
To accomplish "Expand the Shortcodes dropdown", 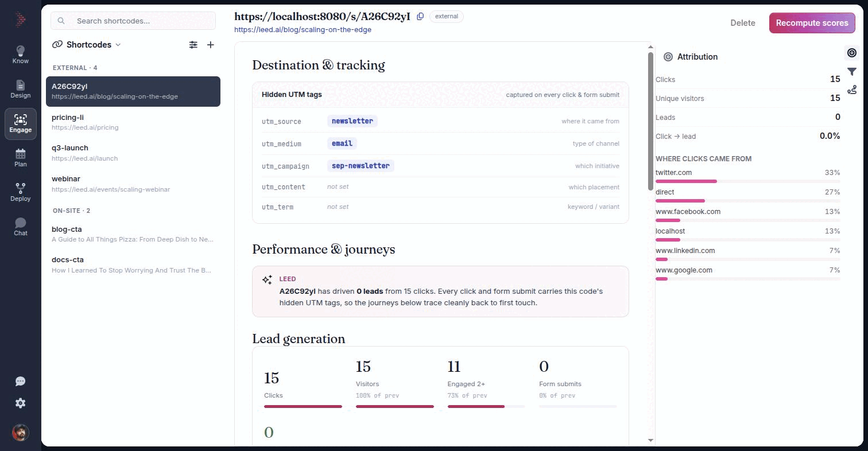I will 87,45.
